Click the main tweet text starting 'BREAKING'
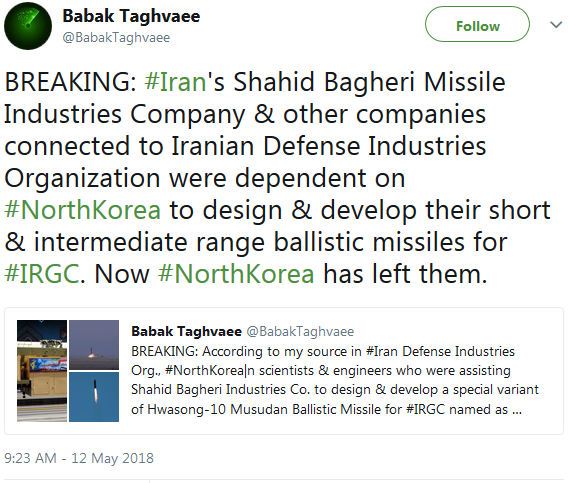 [278, 177]
